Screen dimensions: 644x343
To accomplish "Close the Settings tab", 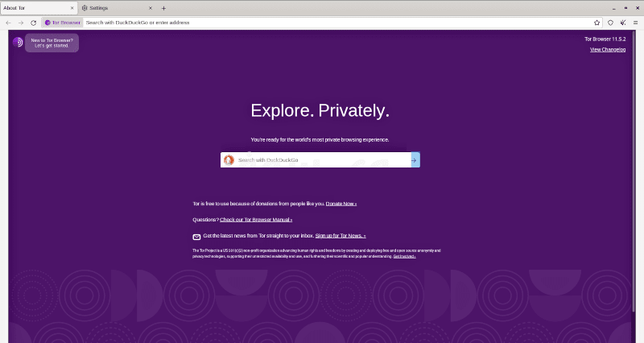I will (151, 8).
